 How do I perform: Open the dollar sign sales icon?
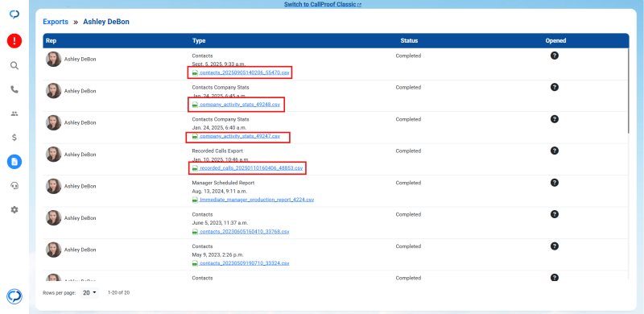click(14, 138)
